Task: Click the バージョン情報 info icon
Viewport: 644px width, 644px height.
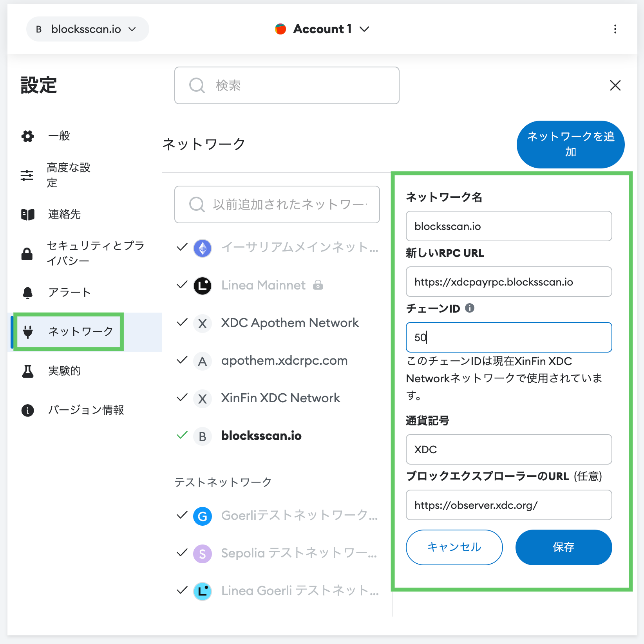Action: coord(27,410)
